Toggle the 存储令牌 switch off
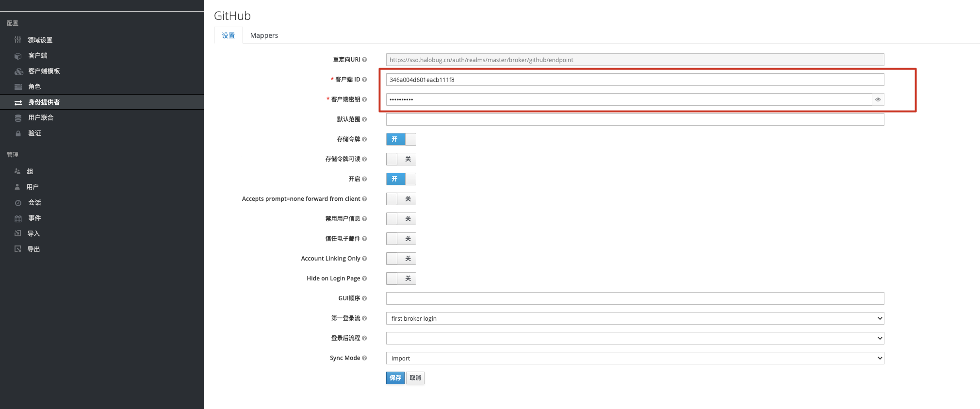Image resolution: width=980 pixels, height=409 pixels. [401, 139]
